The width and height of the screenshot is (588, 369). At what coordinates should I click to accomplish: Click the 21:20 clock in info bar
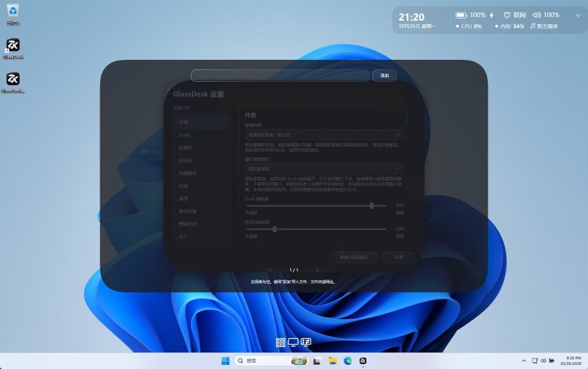click(x=411, y=17)
